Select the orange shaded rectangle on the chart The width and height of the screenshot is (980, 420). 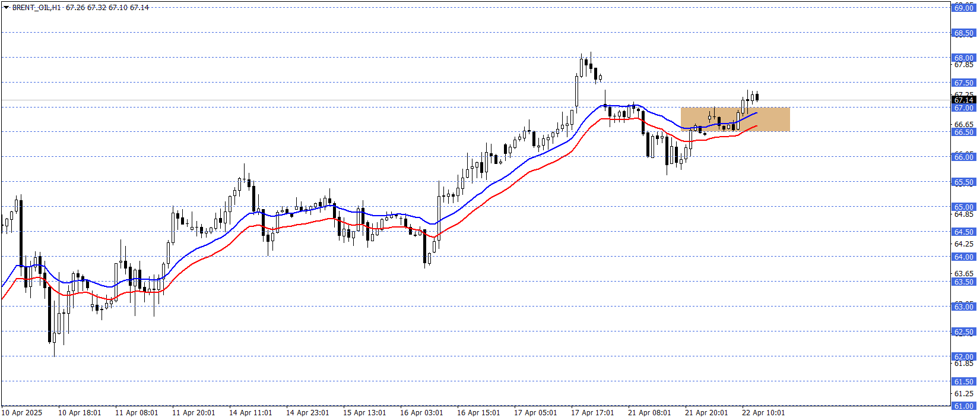coord(735,119)
